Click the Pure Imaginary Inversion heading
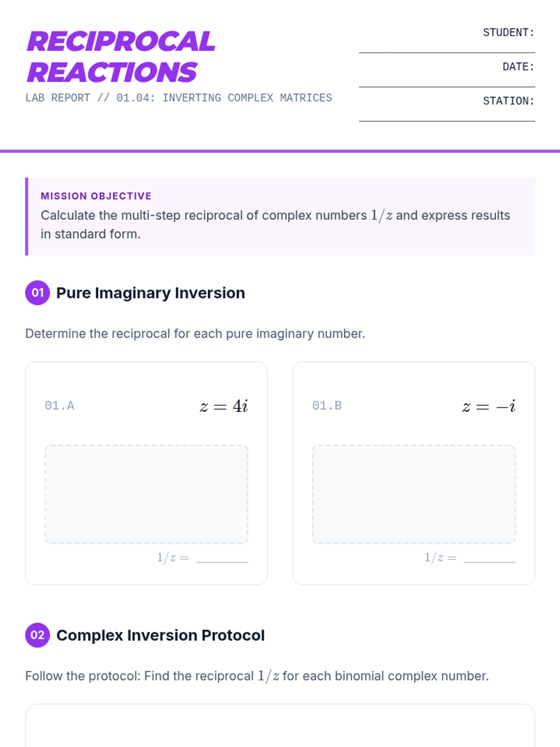This screenshot has width=560, height=747. tap(150, 293)
